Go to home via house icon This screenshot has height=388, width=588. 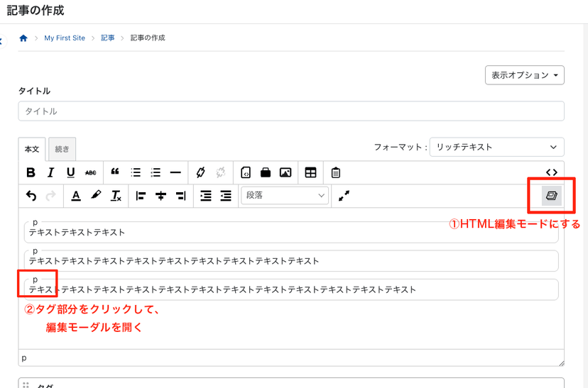[x=23, y=38]
